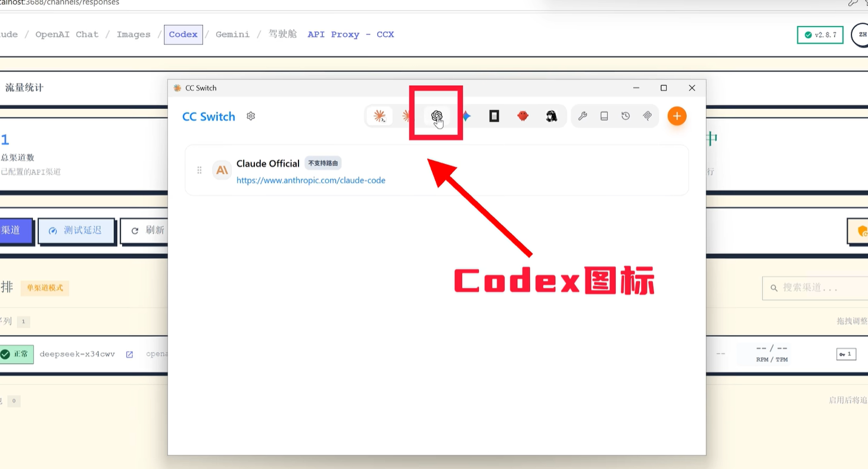The width and height of the screenshot is (868, 469).
Task: Switch to the Gemini tab
Action: [232, 35]
